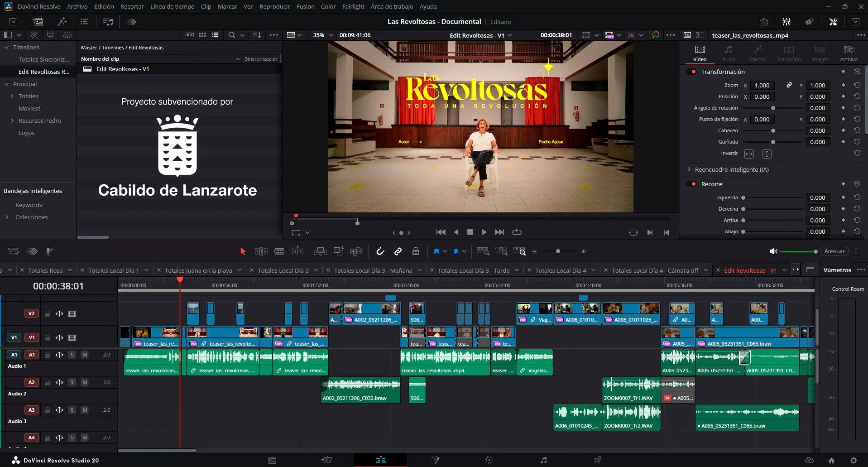Jump to the first frame of timeline

(441, 232)
